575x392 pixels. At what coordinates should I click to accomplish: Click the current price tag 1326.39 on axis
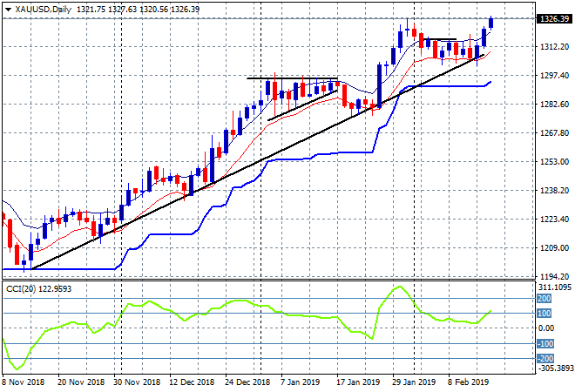point(554,18)
